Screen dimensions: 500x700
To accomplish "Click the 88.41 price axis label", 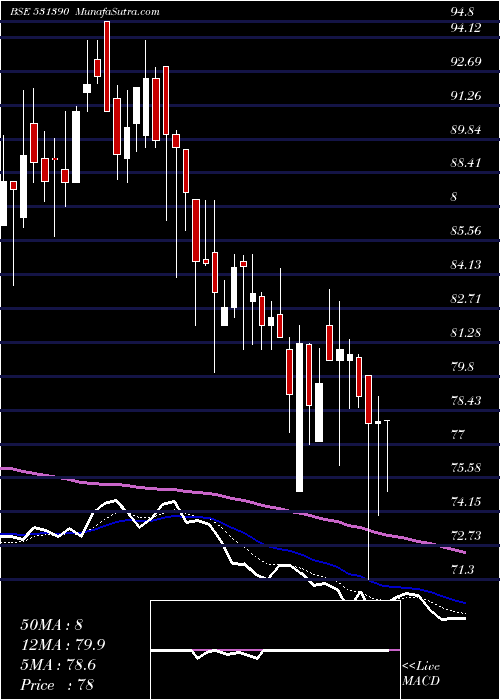I will point(466,163).
